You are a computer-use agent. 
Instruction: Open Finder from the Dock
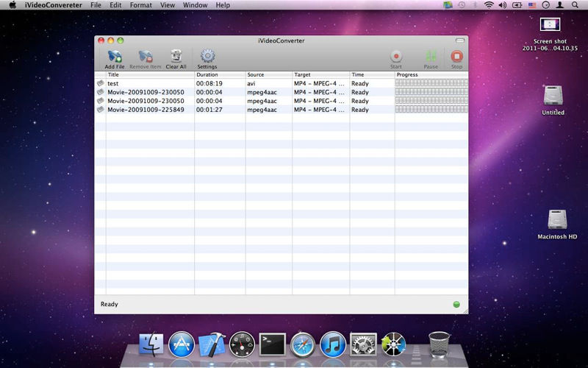[x=151, y=344]
